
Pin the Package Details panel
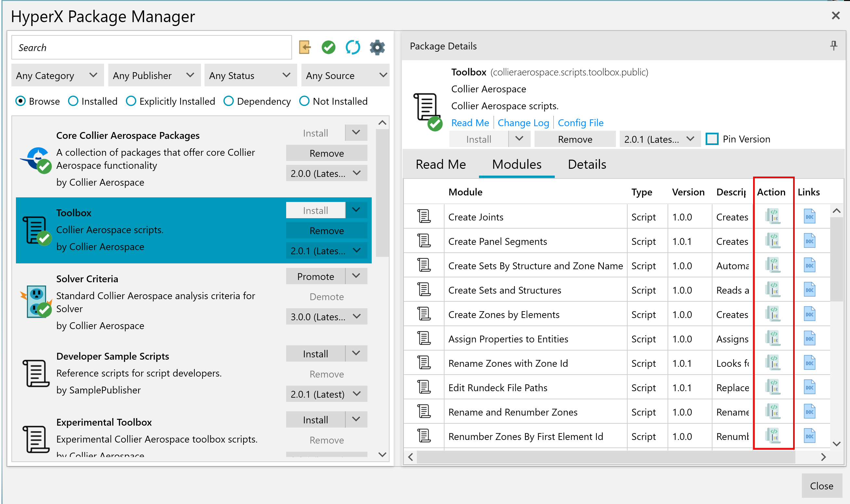(x=834, y=46)
